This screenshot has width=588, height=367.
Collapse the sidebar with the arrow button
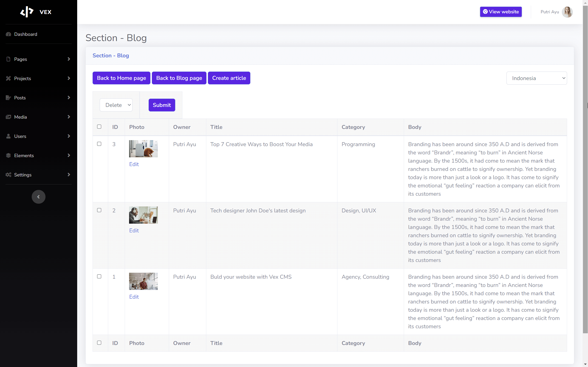[38, 197]
